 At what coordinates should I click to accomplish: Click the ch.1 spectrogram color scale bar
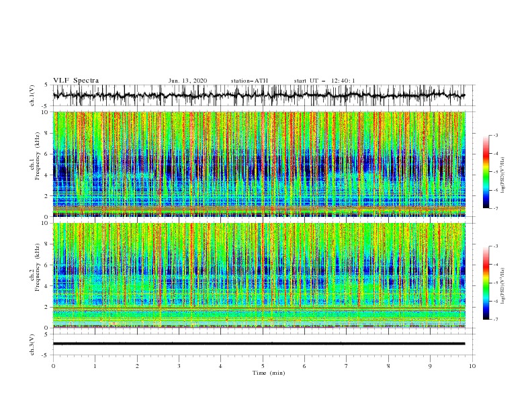486,172
